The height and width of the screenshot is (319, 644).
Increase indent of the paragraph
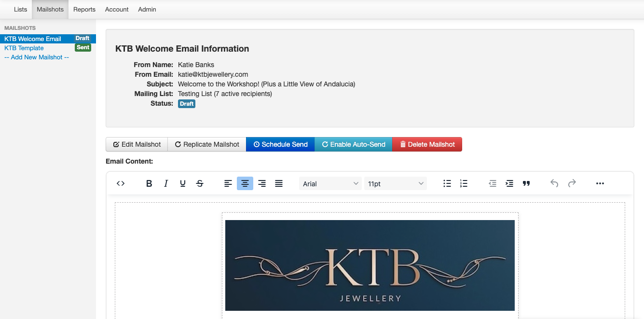click(x=509, y=183)
